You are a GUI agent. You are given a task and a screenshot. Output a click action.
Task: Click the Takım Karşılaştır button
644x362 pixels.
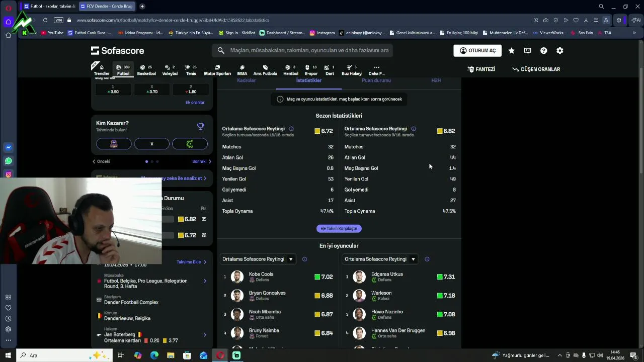pyautogui.click(x=339, y=228)
